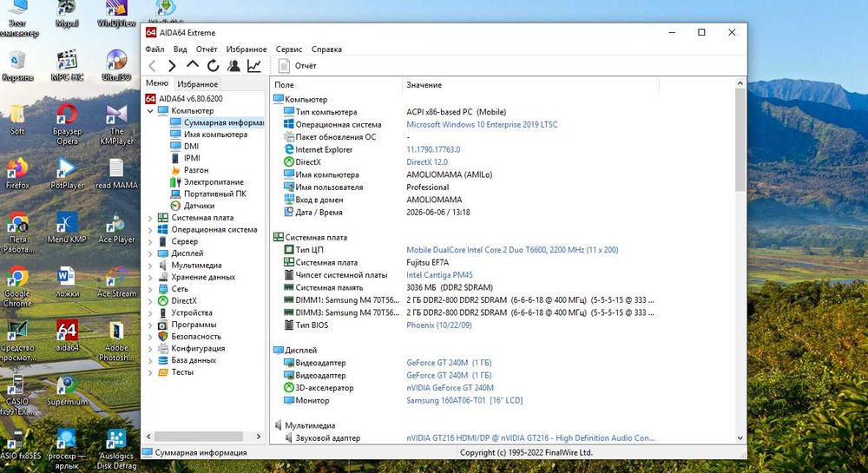Open the Избранное menu in the menu bar
Screen dimensions: 868x473
click(247, 49)
